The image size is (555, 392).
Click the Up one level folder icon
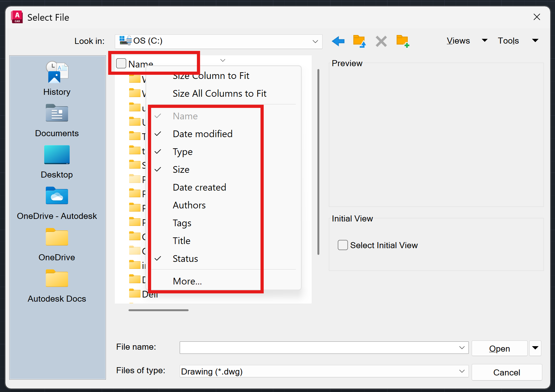click(359, 41)
